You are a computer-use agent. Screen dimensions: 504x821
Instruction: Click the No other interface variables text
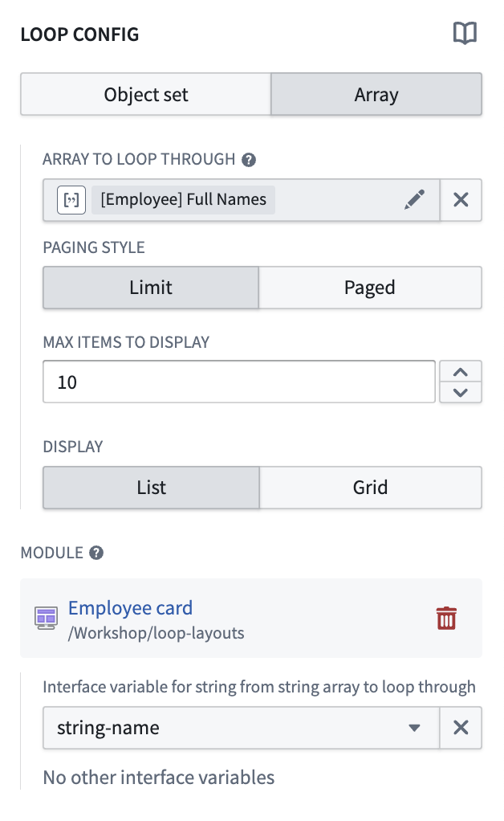tap(159, 778)
